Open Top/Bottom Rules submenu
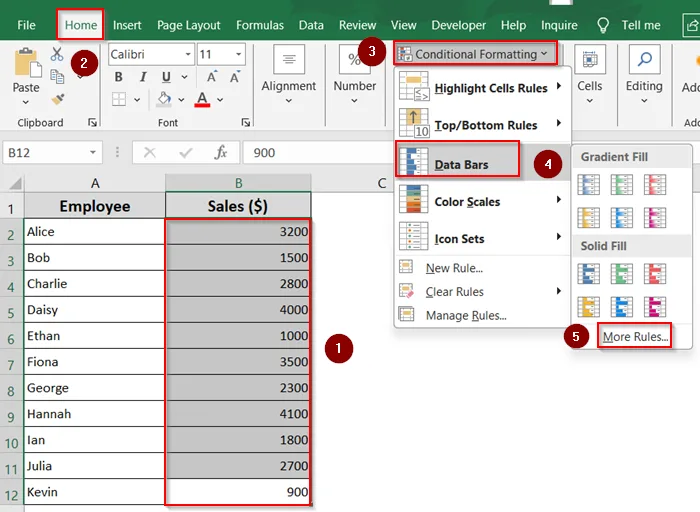 point(482,125)
